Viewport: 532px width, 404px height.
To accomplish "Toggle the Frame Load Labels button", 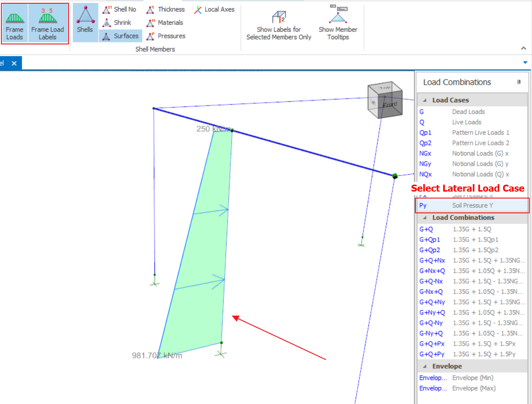I will (x=48, y=24).
